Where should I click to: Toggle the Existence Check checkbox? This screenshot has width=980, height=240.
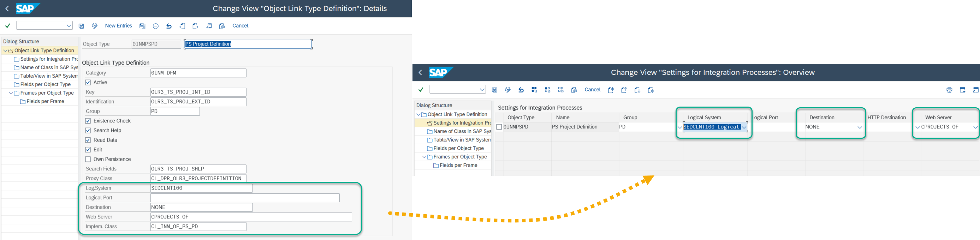point(88,121)
